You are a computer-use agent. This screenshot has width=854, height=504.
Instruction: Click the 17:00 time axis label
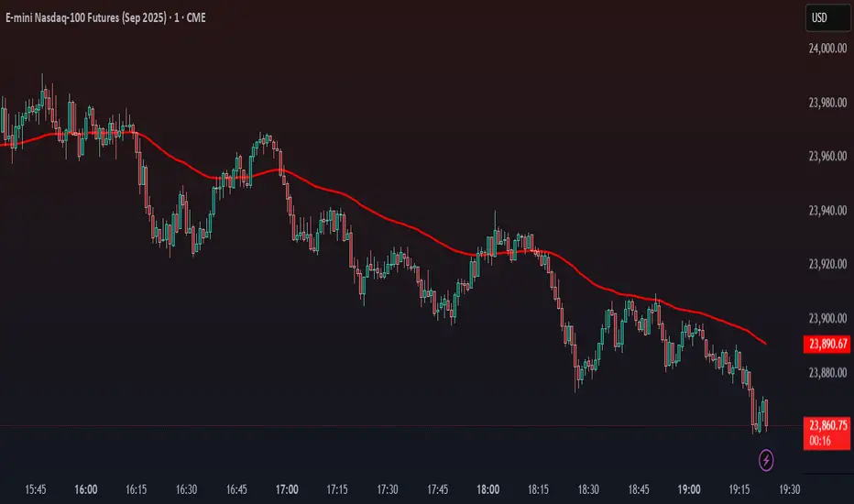point(287,489)
